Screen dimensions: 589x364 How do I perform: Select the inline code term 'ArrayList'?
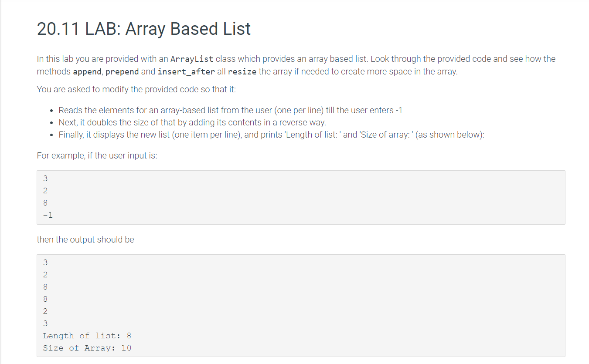[191, 58]
